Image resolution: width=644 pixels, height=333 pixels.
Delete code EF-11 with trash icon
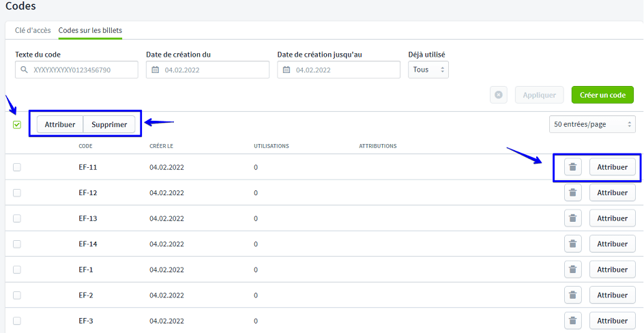coord(573,167)
